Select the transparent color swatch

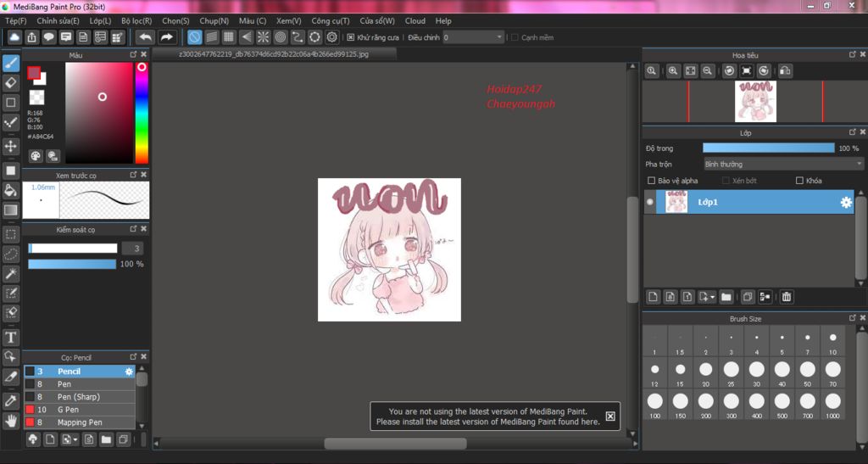36,98
